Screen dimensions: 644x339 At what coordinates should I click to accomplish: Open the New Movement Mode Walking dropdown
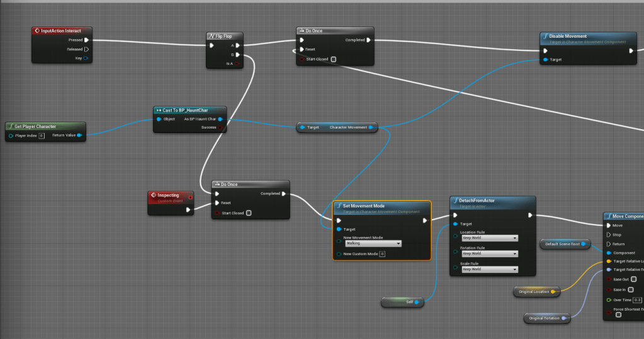(373, 243)
